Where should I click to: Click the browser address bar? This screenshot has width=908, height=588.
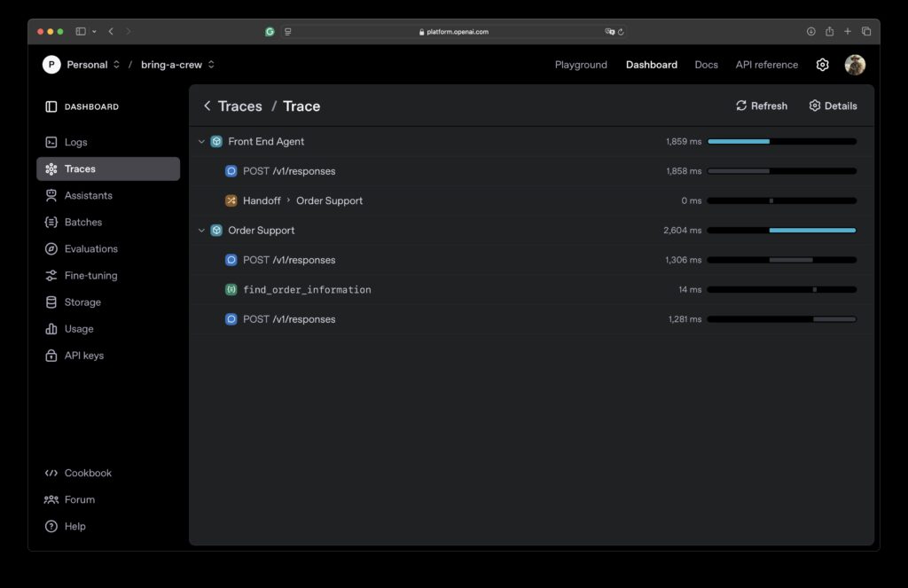[x=453, y=32]
